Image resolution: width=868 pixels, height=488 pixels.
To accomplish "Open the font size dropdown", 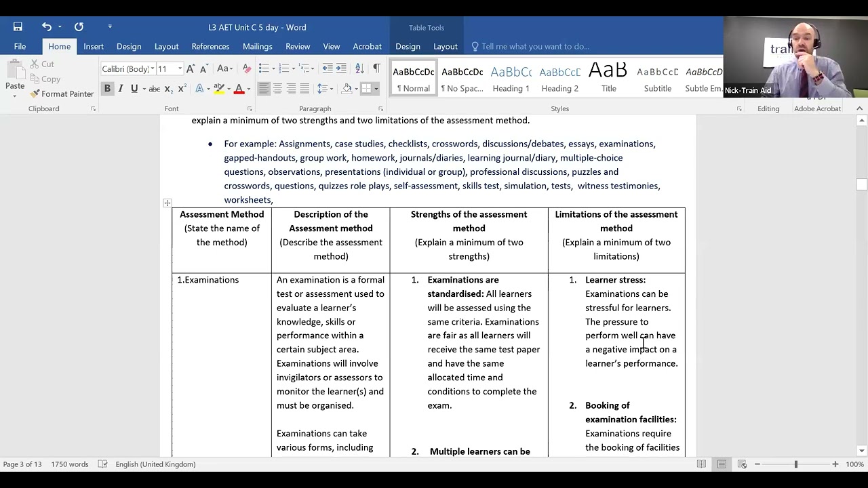I will [x=180, y=68].
